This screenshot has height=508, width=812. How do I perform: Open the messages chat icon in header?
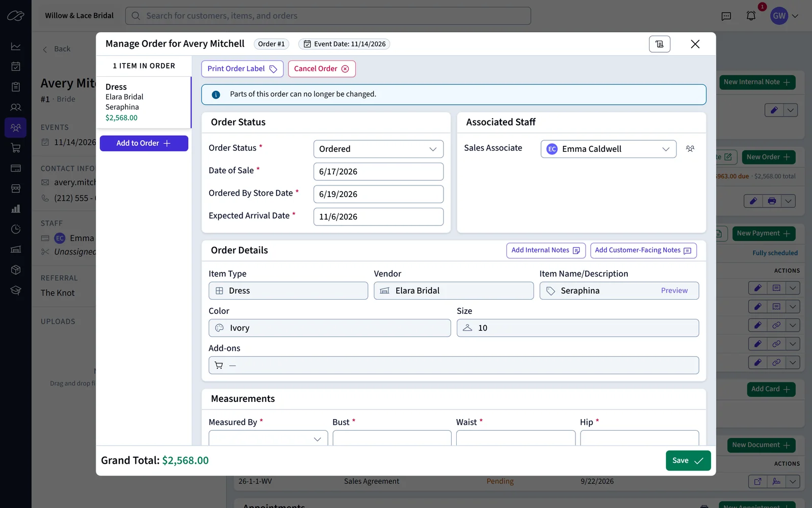pyautogui.click(x=726, y=16)
